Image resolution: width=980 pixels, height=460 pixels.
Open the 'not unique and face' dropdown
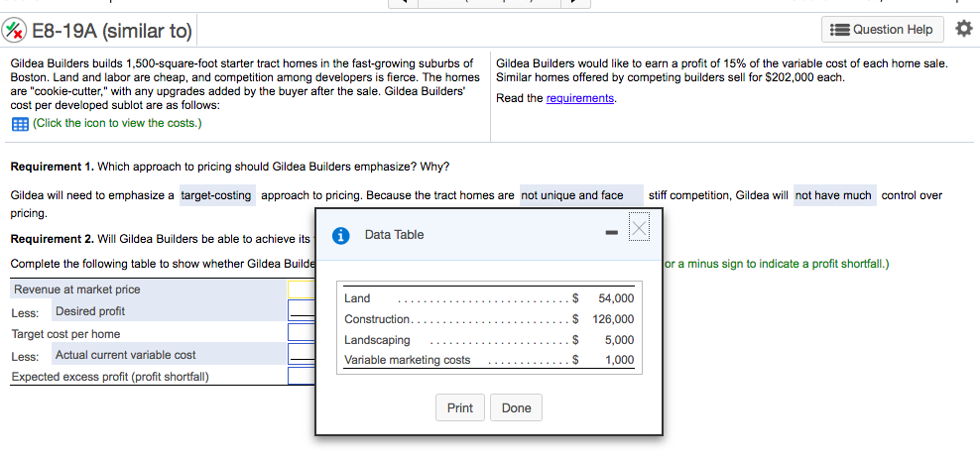click(x=581, y=195)
